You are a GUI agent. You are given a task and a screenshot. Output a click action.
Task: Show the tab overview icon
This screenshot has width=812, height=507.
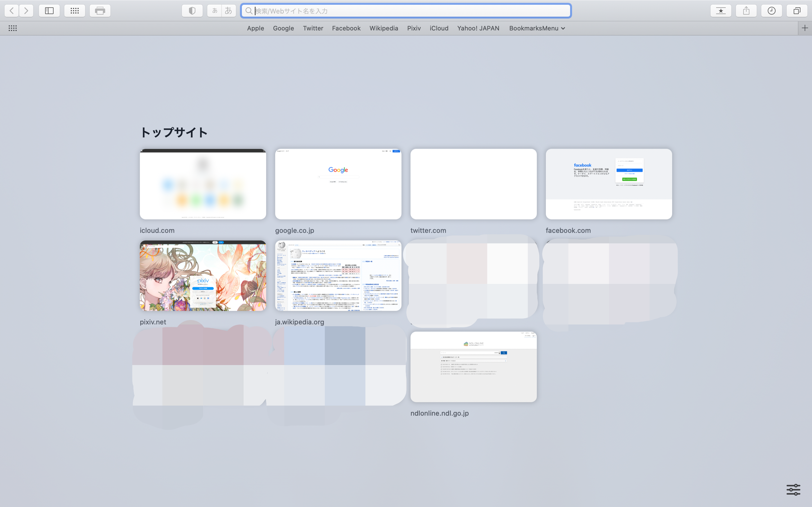click(796, 11)
